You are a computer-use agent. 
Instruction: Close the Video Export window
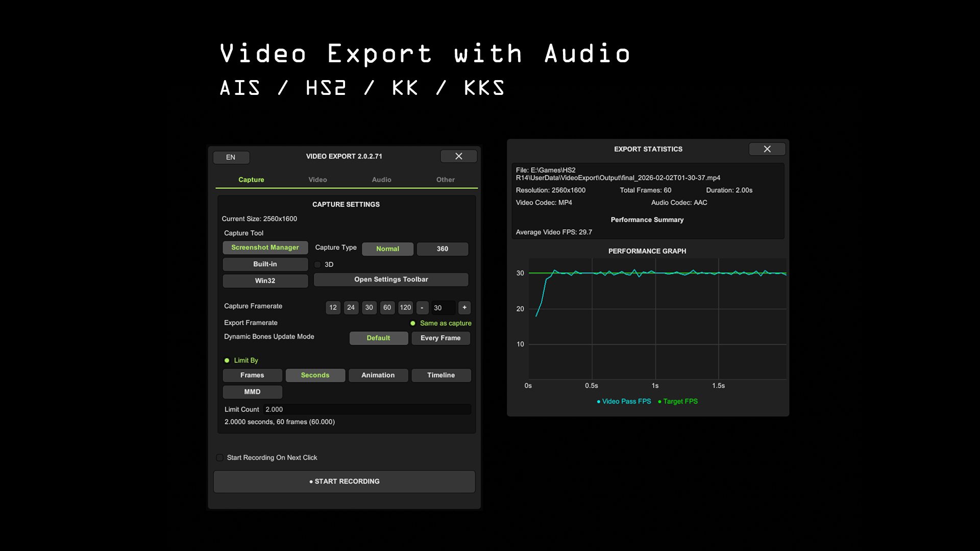click(458, 156)
